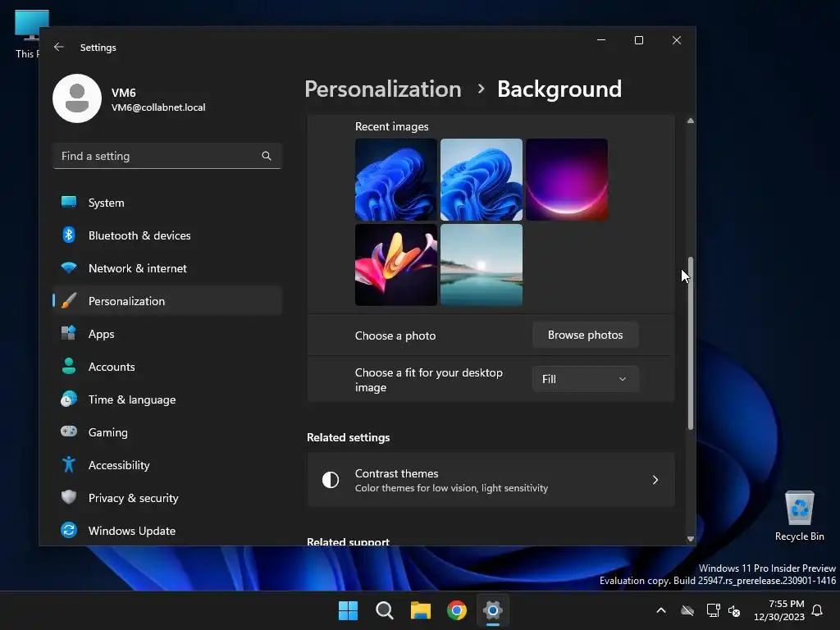Click the Accessibility figure icon
840x630 pixels.
(69, 464)
